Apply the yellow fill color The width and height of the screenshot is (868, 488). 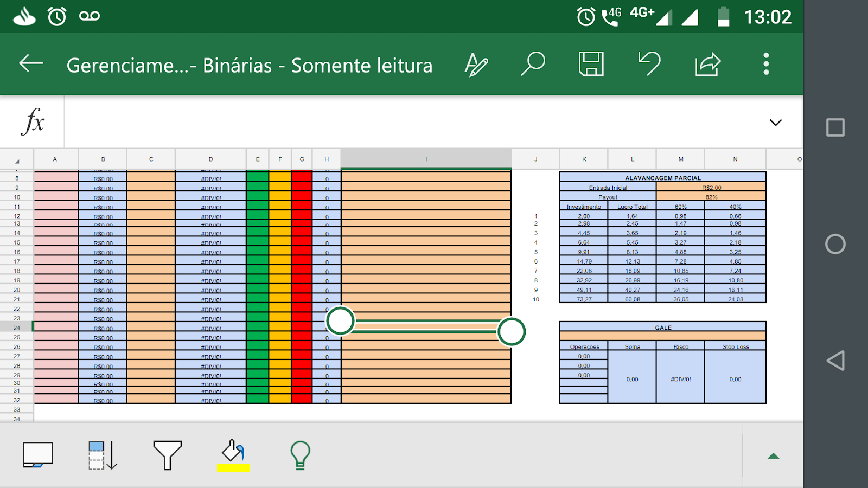coord(233,455)
